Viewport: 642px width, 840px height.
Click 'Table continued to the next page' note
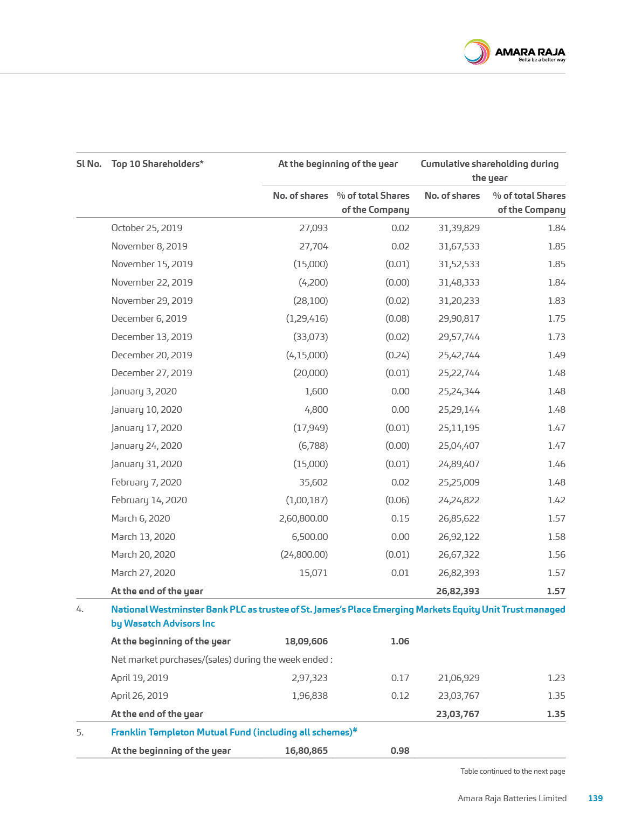pos(512,771)
